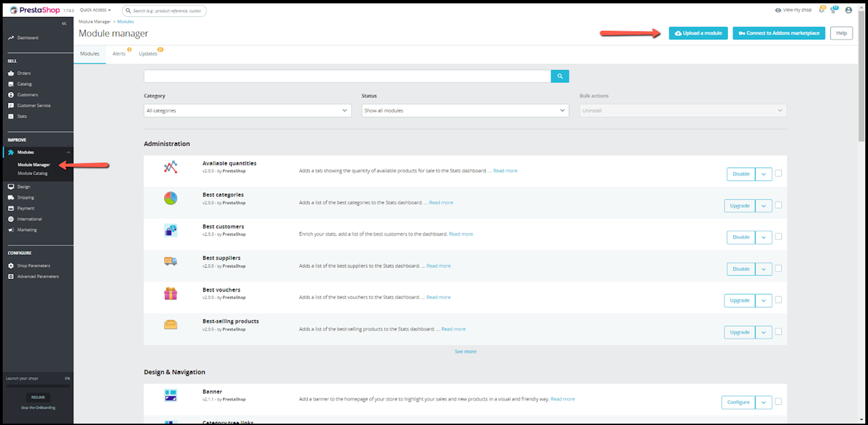The width and height of the screenshot is (868, 425).
Task: Open the dropdown arrow beside Best categories Upgrade
Action: (x=764, y=205)
